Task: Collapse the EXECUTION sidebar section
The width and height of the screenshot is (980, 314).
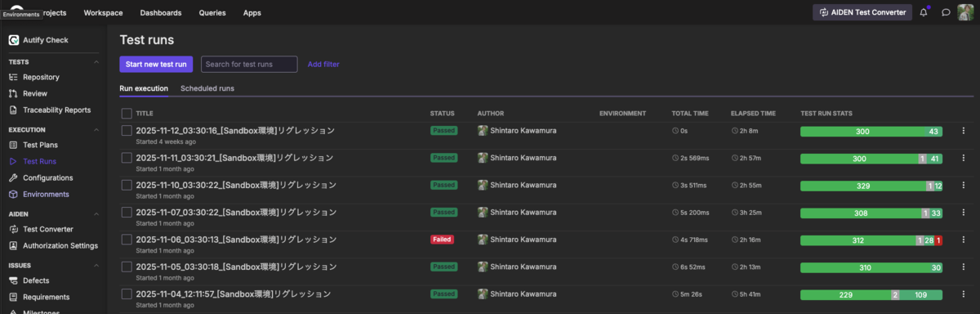Action: [97, 129]
